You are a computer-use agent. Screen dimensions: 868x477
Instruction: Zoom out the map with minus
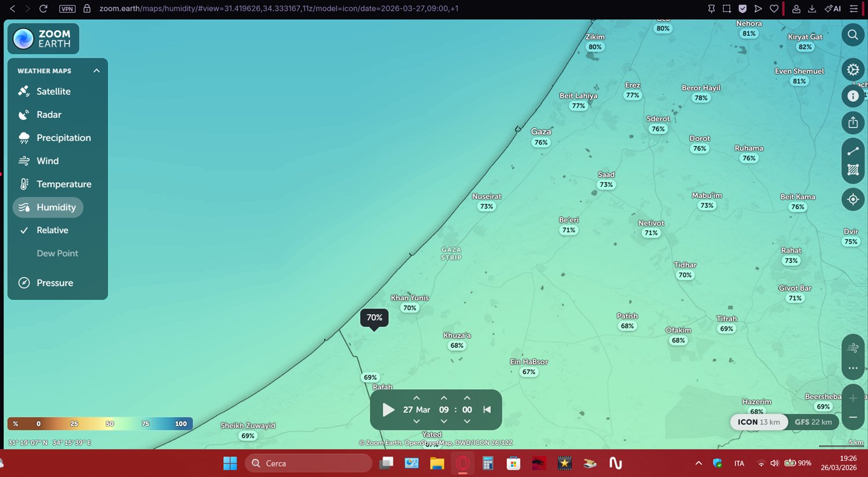pos(853,417)
